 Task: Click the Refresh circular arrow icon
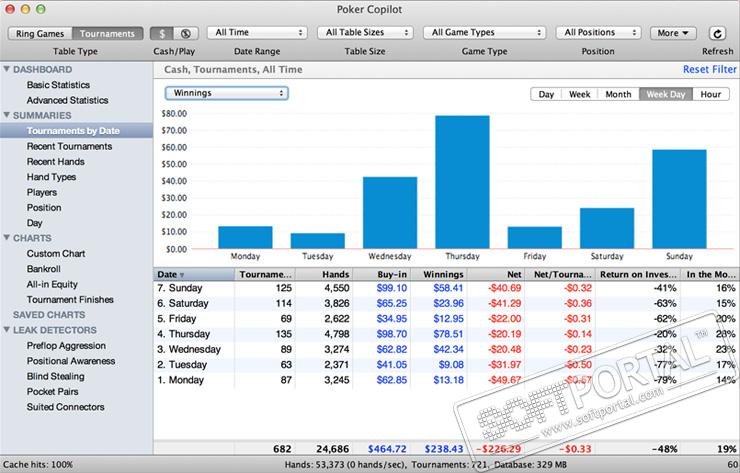point(717,33)
